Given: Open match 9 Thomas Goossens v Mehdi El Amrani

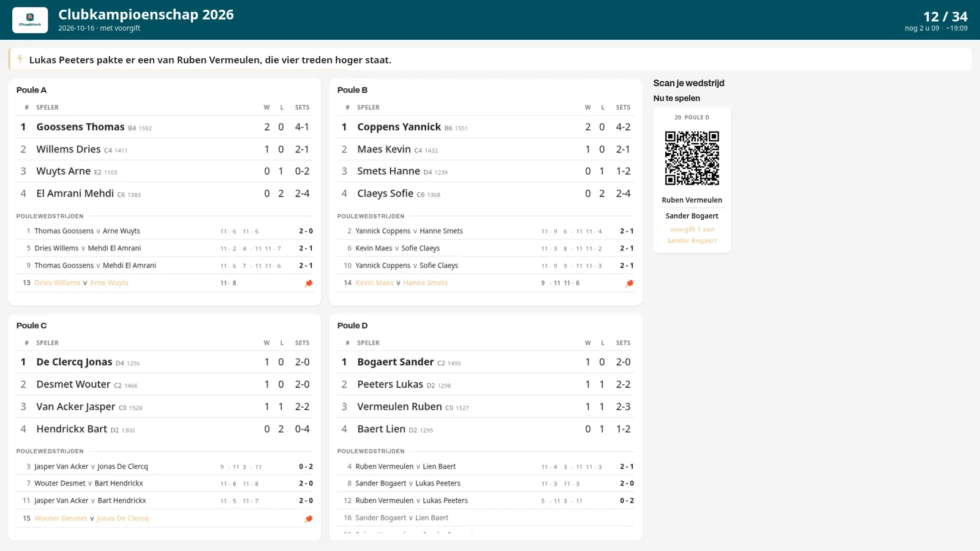Looking at the screenshot, I should coord(165,265).
